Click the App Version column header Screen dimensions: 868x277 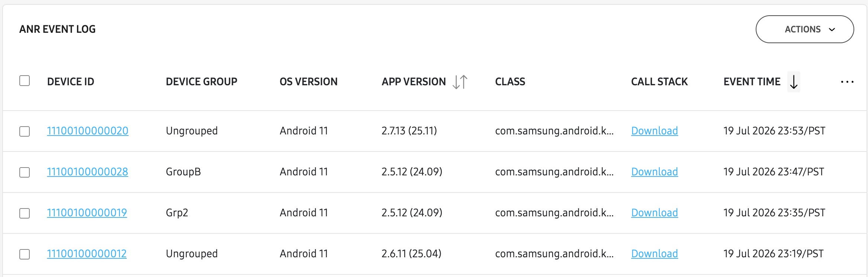pos(414,82)
